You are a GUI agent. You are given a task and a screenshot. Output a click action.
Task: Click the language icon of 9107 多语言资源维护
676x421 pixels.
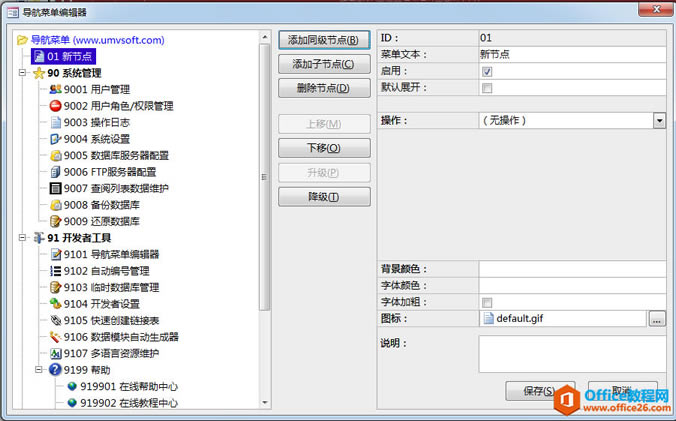[x=56, y=353]
